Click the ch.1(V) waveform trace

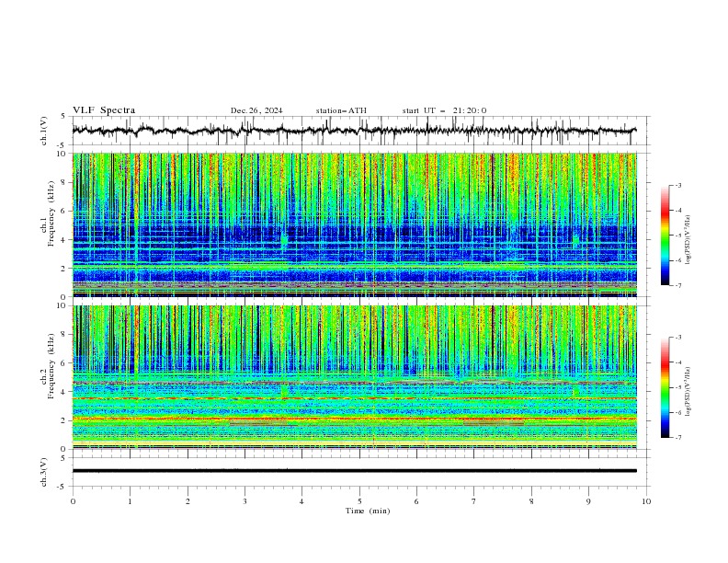coord(355,131)
